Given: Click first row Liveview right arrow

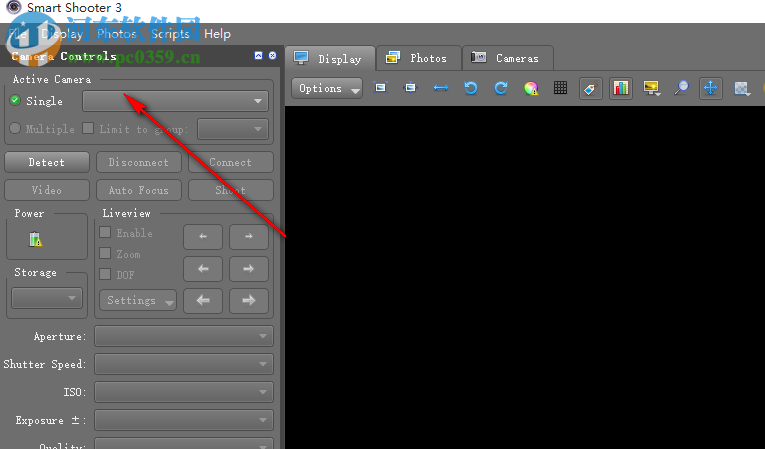Looking at the screenshot, I should click(x=249, y=236).
